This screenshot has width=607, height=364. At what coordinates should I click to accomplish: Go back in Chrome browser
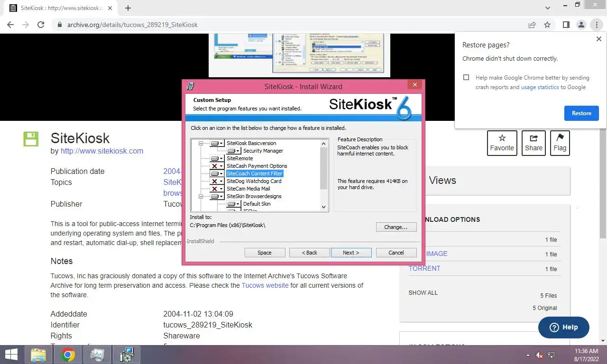coord(10,25)
